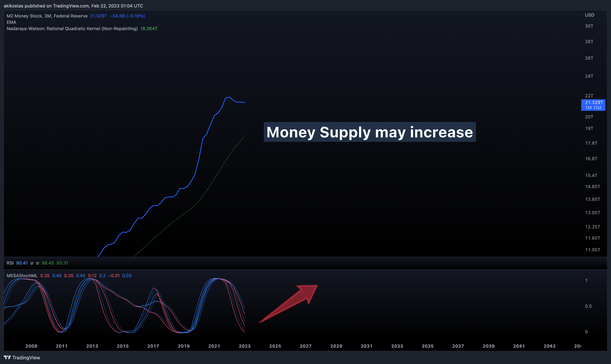Click the RSI value 98.45

pos(48,263)
